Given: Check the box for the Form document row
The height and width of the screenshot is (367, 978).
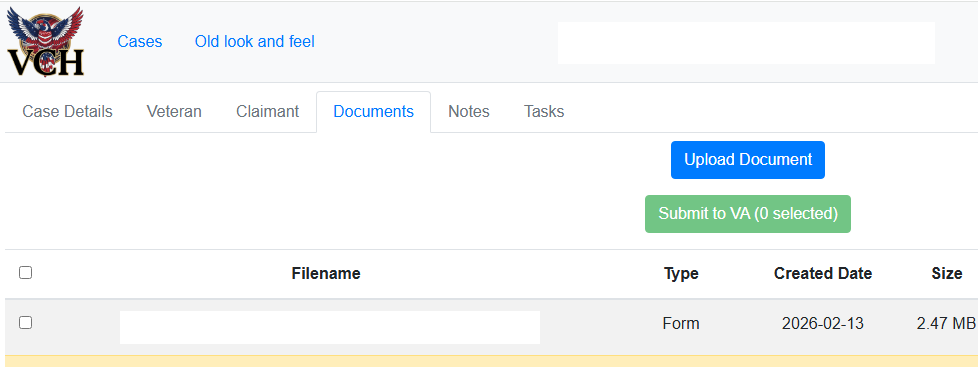Looking at the screenshot, I should (26, 323).
